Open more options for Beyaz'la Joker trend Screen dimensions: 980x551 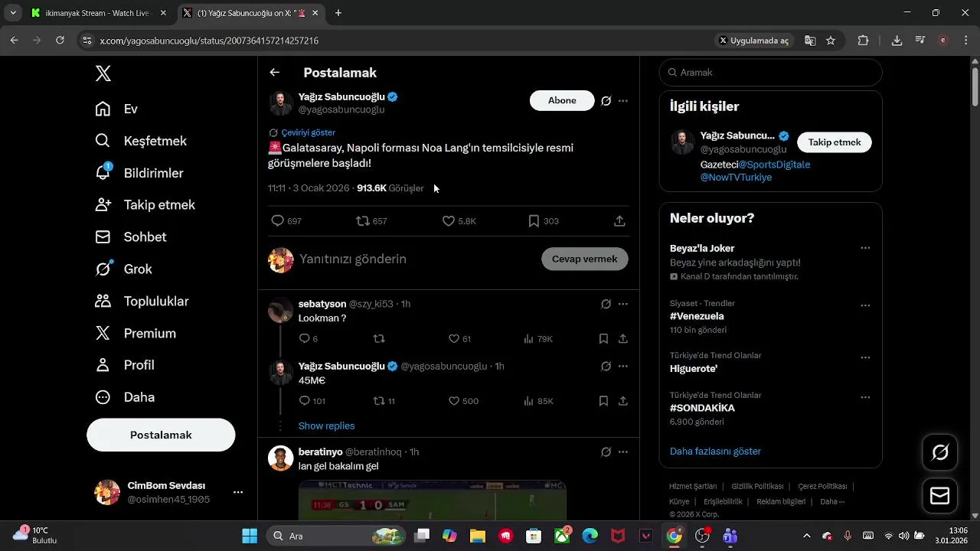point(865,248)
